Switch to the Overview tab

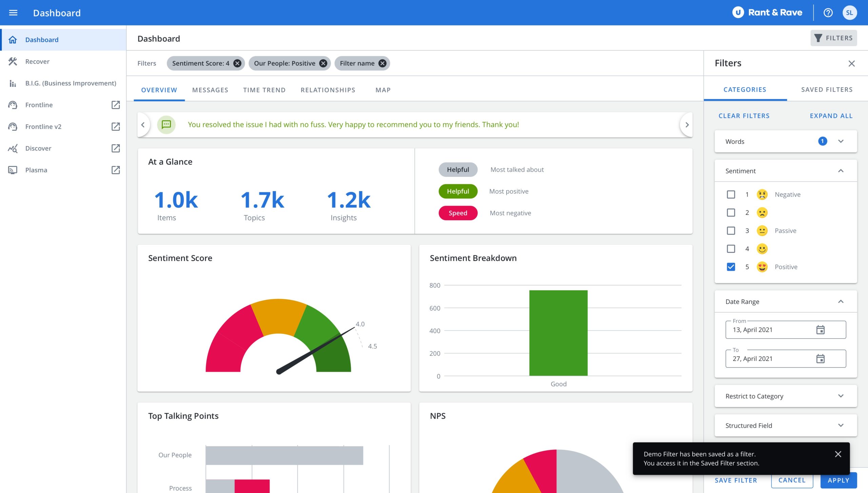coord(159,90)
